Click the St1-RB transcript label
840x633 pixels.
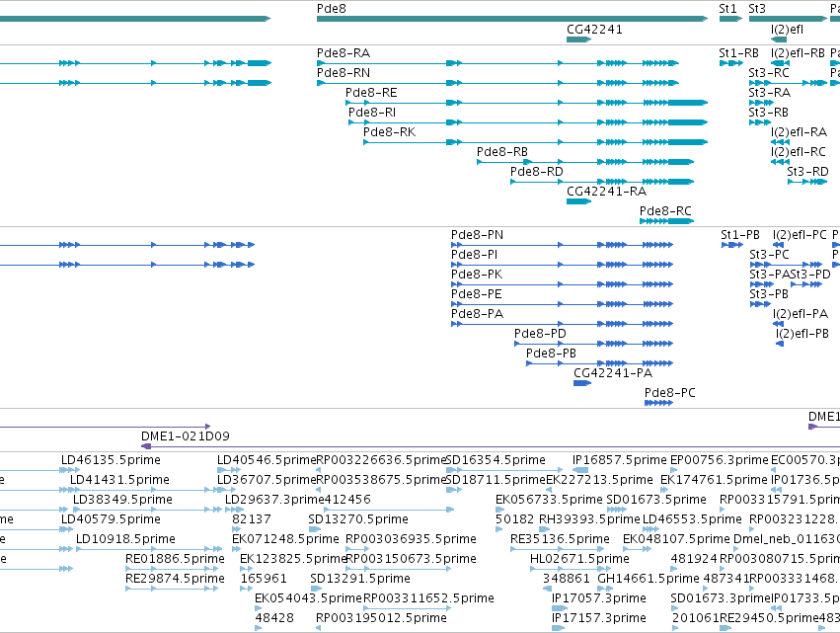[x=738, y=53]
